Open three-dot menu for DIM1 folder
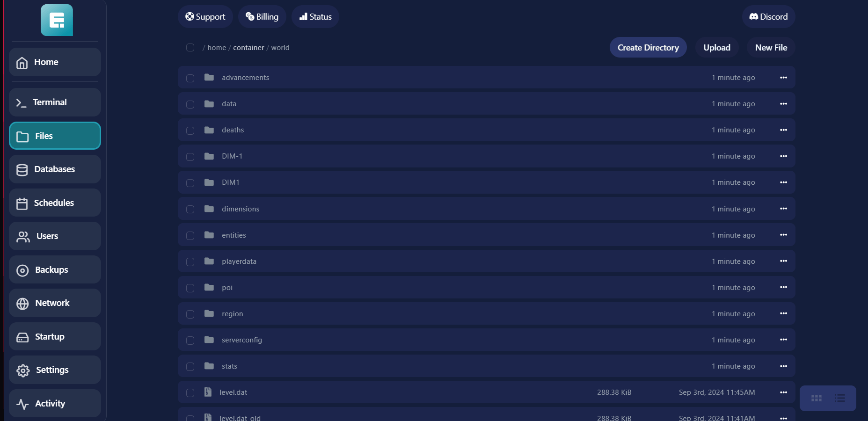Screen dimensions: 868x421 click(783, 182)
